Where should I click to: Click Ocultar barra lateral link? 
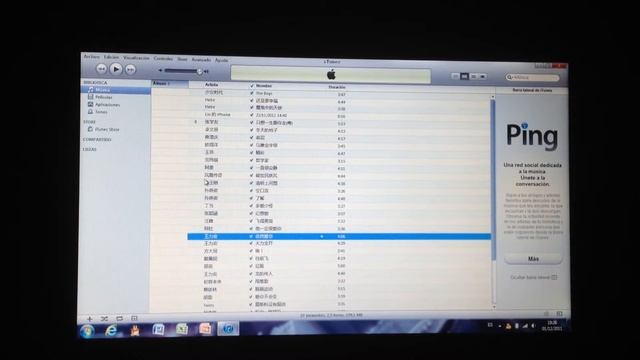(533, 277)
